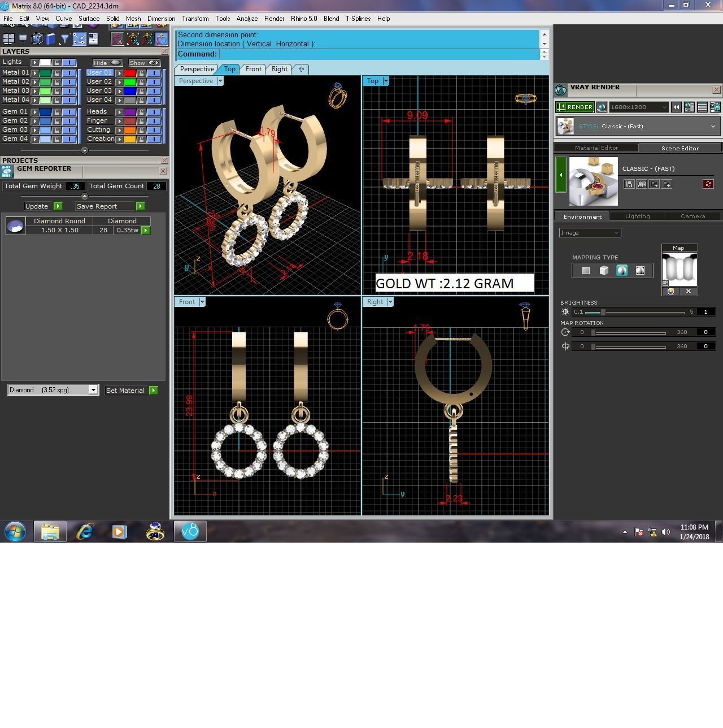Image resolution: width=723 pixels, height=728 pixels.
Task: Click the Save Report button
Action: (x=110, y=206)
